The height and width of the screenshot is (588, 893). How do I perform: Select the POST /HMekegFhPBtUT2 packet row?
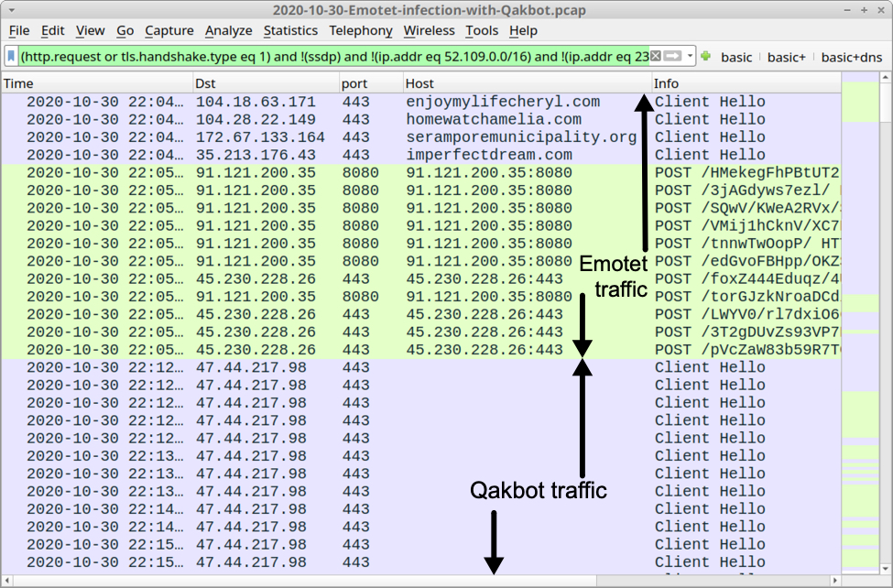click(421, 172)
